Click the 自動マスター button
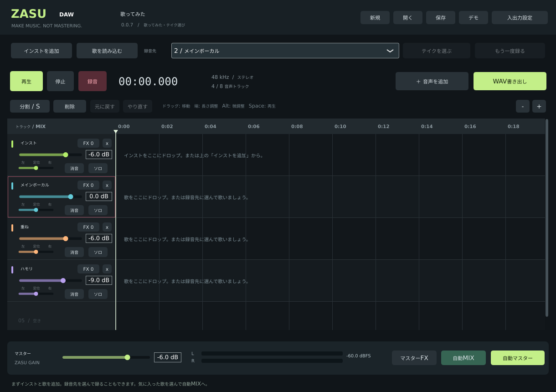The width and height of the screenshot is (556, 392). click(518, 358)
